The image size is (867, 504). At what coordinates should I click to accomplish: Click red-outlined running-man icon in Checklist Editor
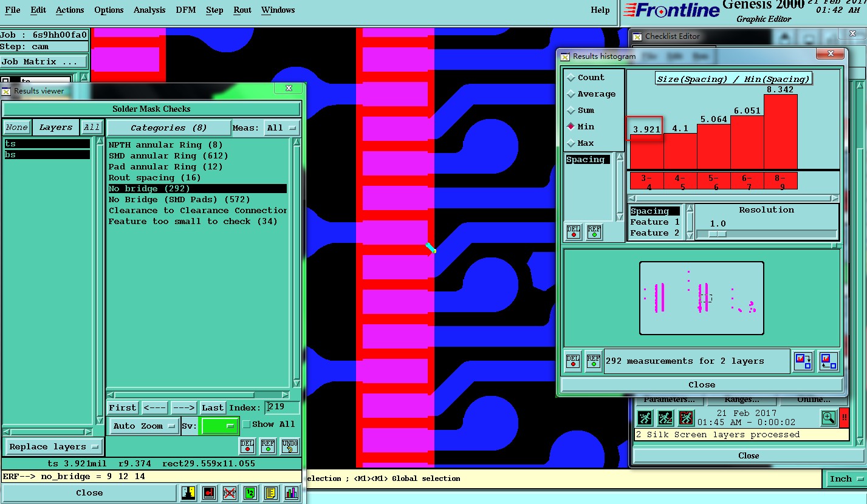coord(686,418)
